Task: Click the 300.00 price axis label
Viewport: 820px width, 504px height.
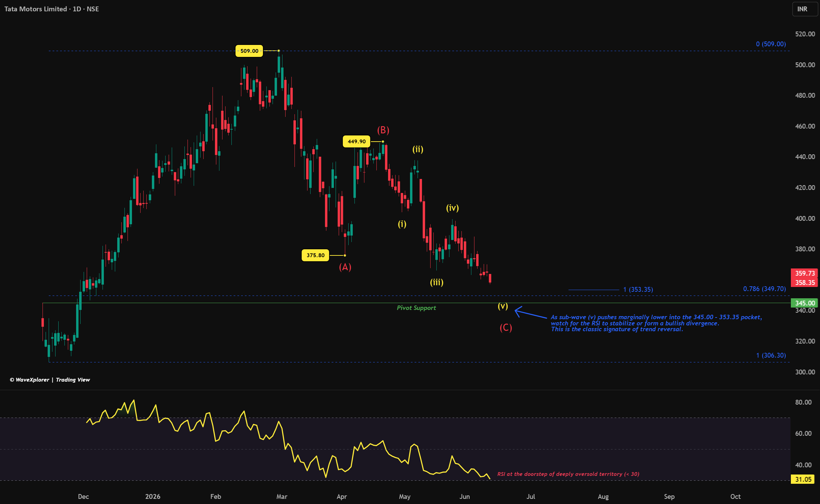Action: coord(805,372)
